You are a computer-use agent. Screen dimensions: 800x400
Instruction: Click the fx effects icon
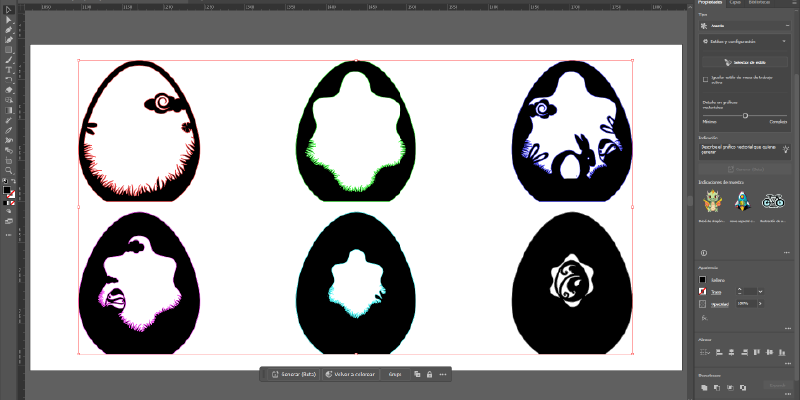pyautogui.click(x=704, y=316)
